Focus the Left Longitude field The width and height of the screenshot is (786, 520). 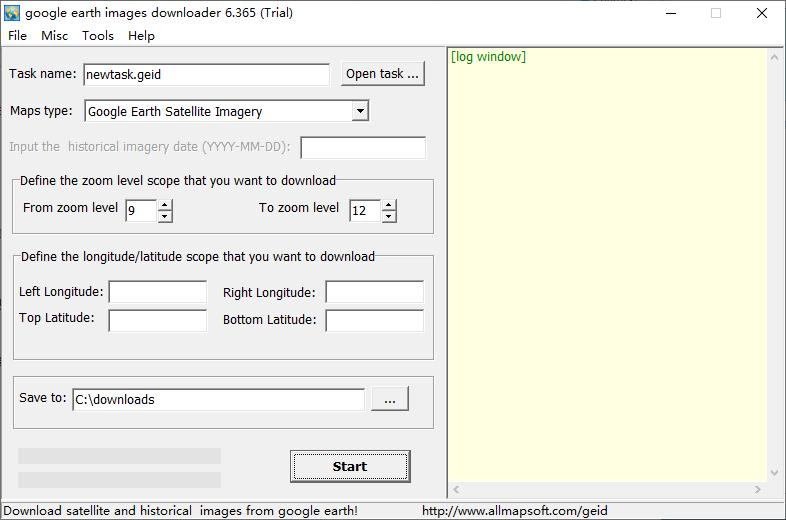[158, 292]
